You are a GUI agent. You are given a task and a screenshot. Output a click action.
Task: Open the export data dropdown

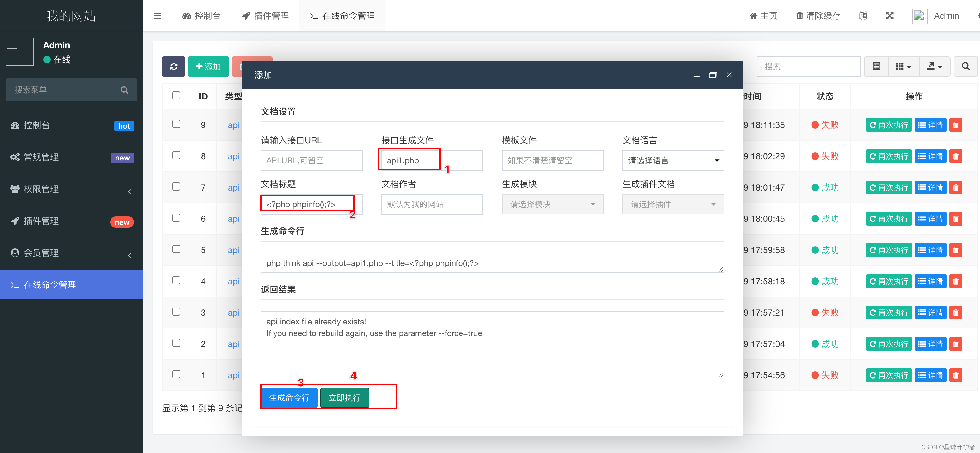934,67
